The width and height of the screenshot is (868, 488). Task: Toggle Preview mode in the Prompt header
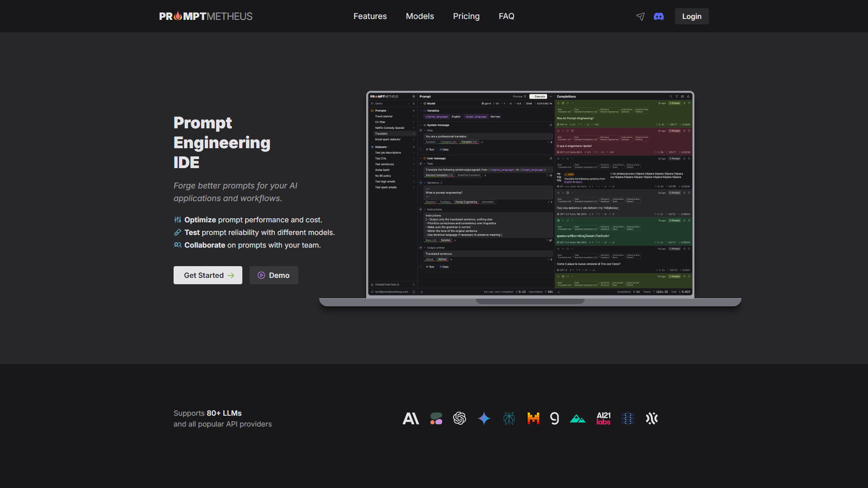click(x=519, y=96)
